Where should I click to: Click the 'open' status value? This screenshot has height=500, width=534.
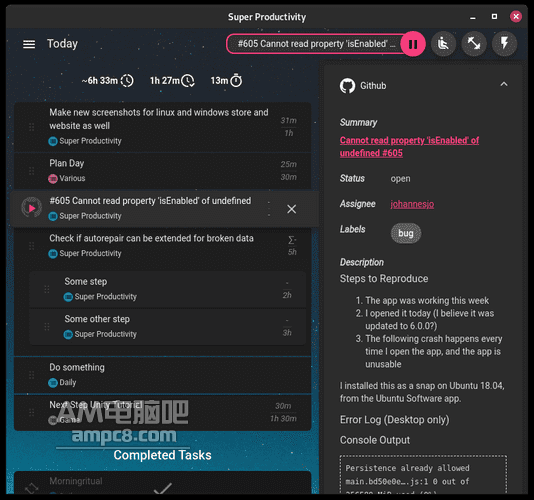[400, 178]
